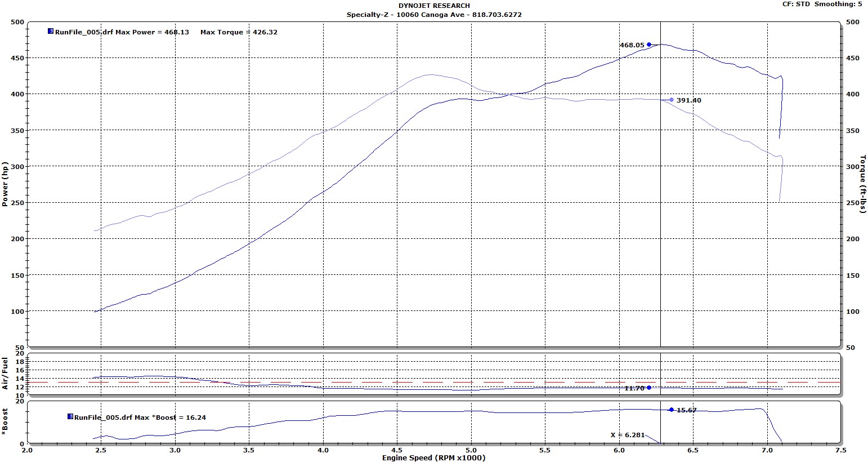
Task: Click the Air/Fuel axis label
Action: tap(5, 374)
